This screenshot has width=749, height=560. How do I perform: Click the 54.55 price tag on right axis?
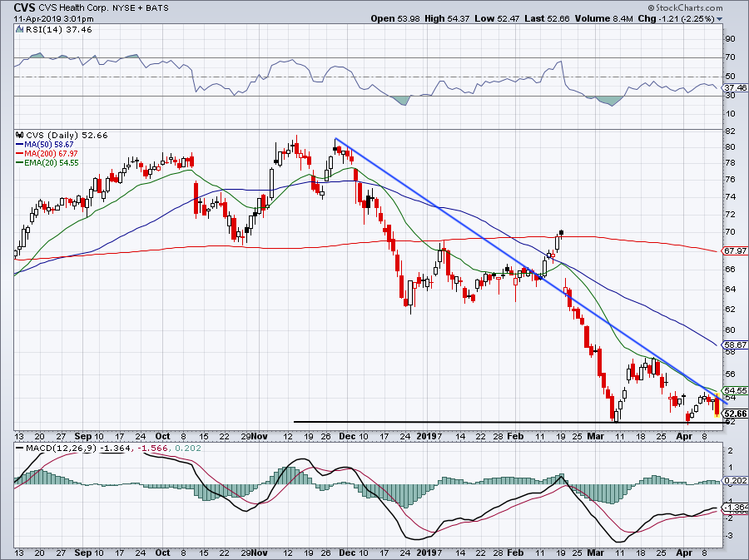coord(735,390)
